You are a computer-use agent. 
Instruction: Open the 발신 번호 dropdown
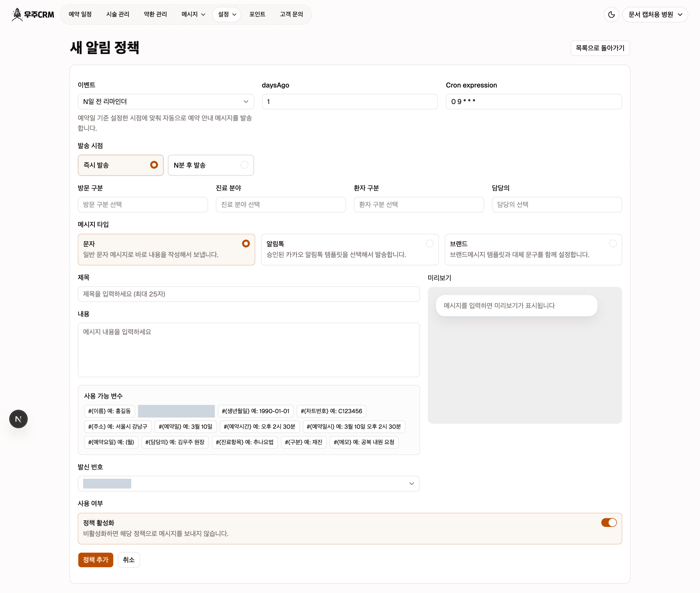[249, 483]
